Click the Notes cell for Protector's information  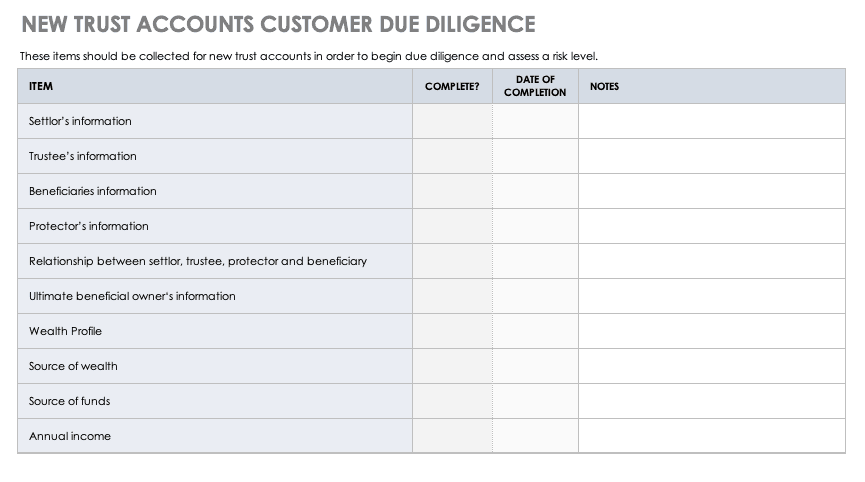click(711, 226)
